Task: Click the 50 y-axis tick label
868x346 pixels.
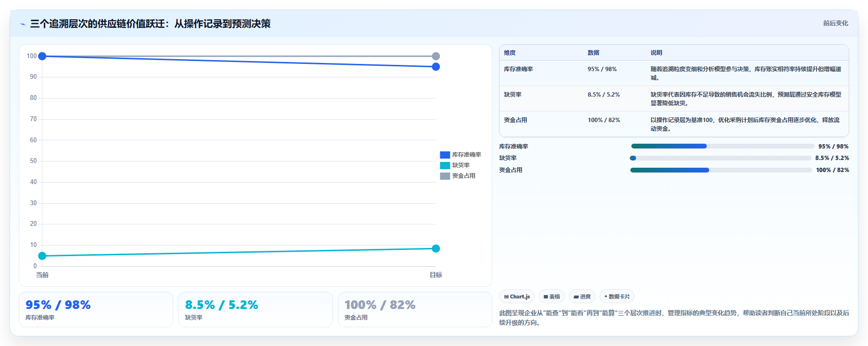Action: [33, 161]
